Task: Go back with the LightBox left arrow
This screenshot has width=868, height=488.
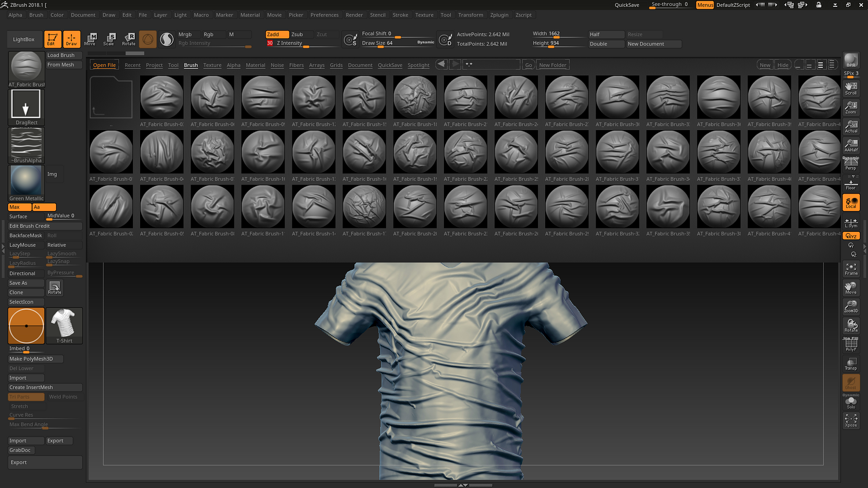Action: (x=442, y=64)
